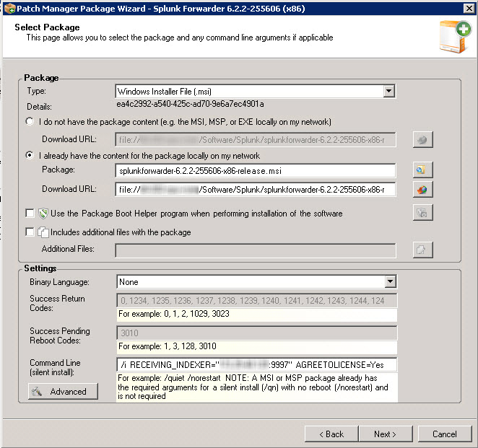This screenshot has width=478, height=448.
Task: Click the greyed-out top Download URL field
Action: click(x=256, y=140)
